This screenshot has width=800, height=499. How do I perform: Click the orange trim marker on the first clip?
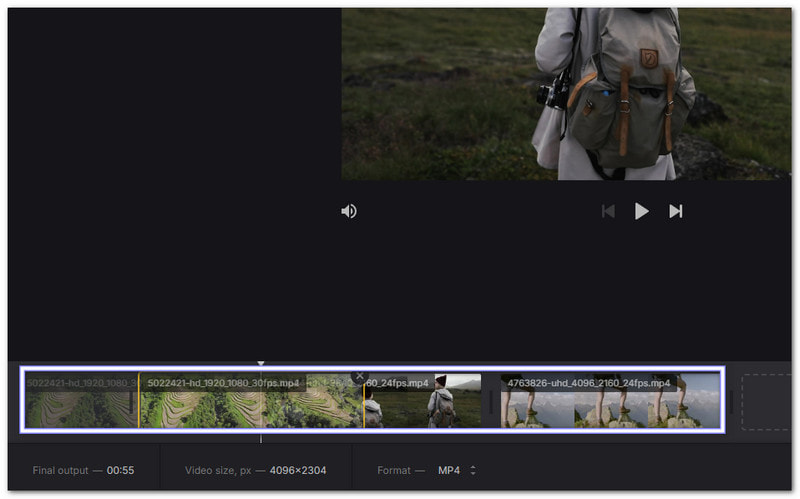(x=138, y=402)
